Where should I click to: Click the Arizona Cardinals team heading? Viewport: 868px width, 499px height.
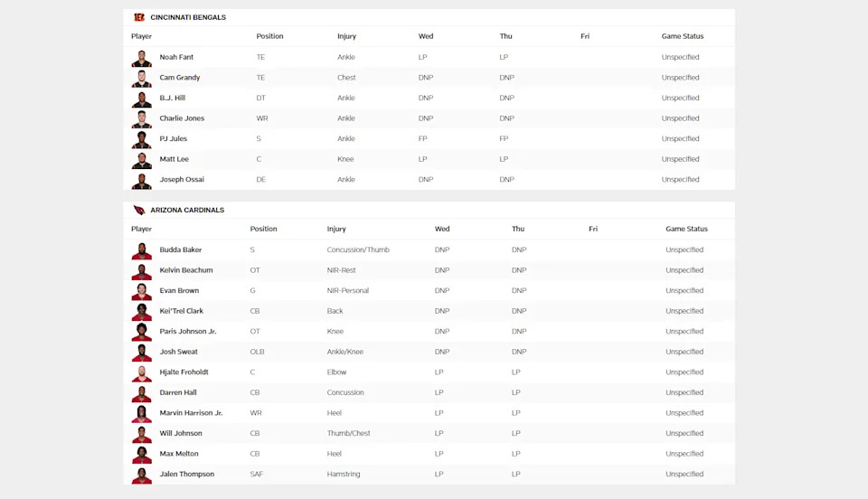[x=187, y=210]
